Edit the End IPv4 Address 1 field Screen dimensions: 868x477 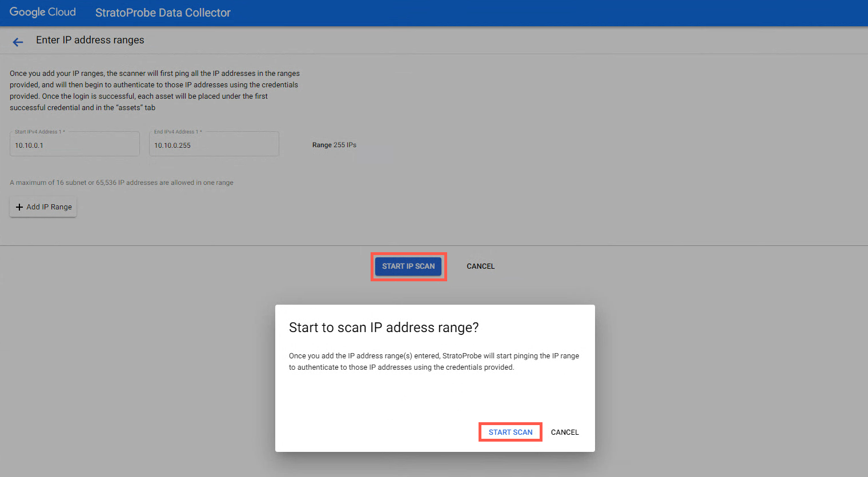click(x=214, y=144)
